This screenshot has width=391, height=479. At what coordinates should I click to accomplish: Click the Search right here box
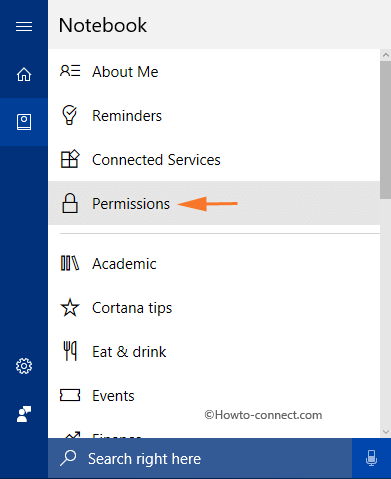(x=200, y=459)
